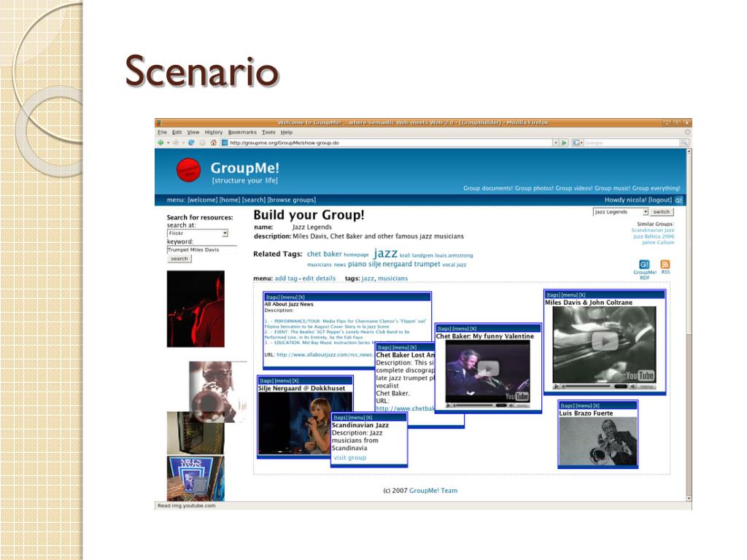The height and width of the screenshot is (560, 747).
Task: Click the Reload page icon
Action: [x=191, y=142]
